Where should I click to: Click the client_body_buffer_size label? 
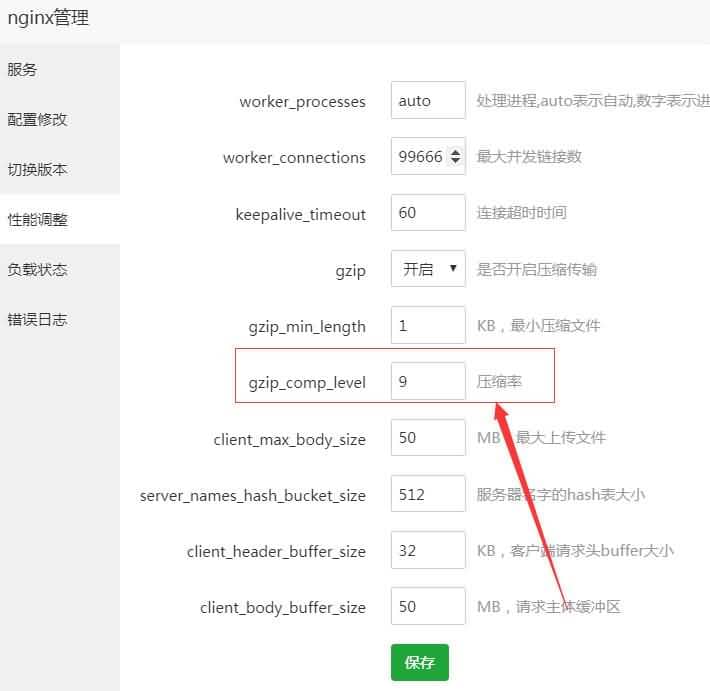pyautogui.click(x=283, y=608)
